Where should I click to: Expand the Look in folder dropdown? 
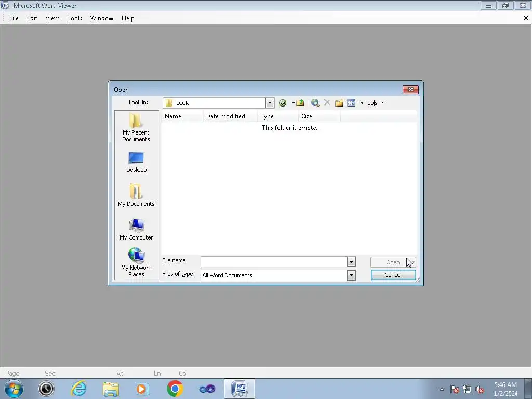(x=270, y=103)
